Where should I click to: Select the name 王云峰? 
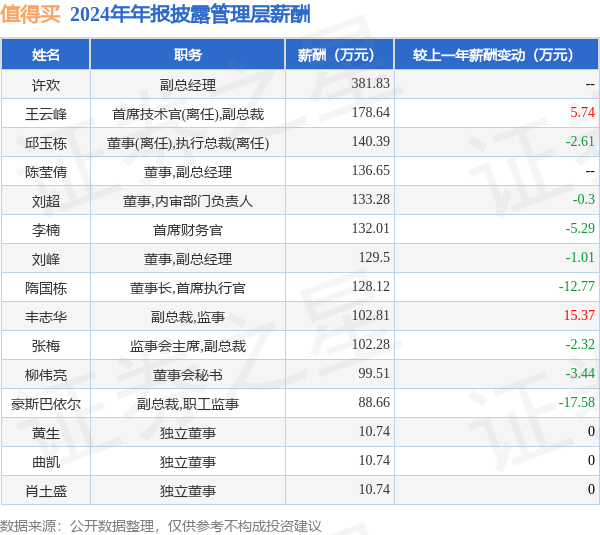(x=46, y=114)
